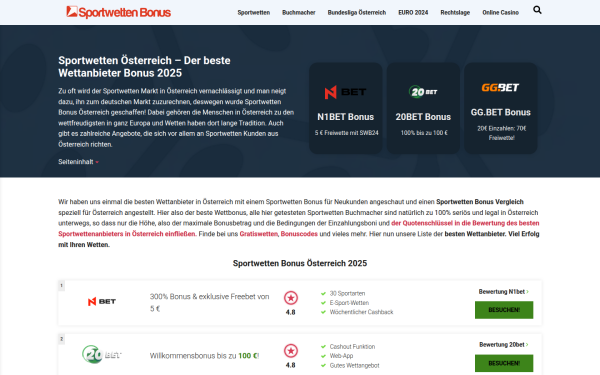Click BESUCHEN! button for 20bet
The width and height of the screenshot is (600, 375).
[x=504, y=363]
